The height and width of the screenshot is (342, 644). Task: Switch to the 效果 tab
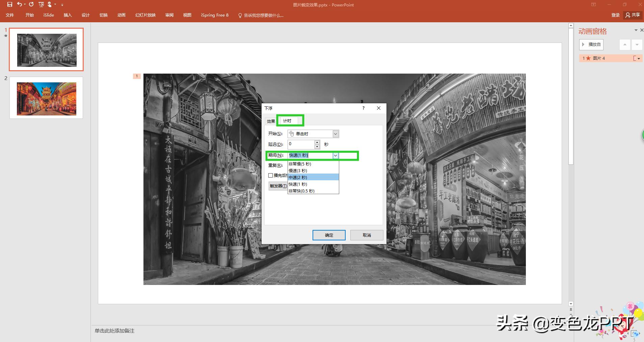tap(271, 121)
